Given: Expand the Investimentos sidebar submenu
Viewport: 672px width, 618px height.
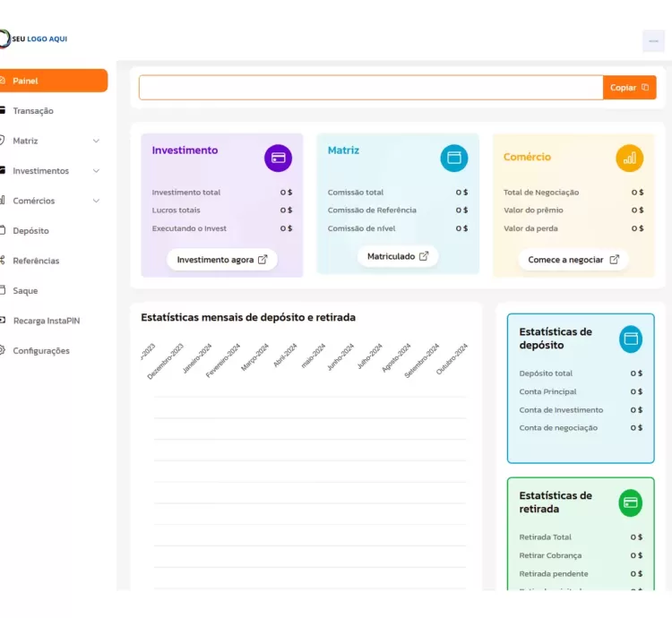Looking at the screenshot, I should coord(96,171).
